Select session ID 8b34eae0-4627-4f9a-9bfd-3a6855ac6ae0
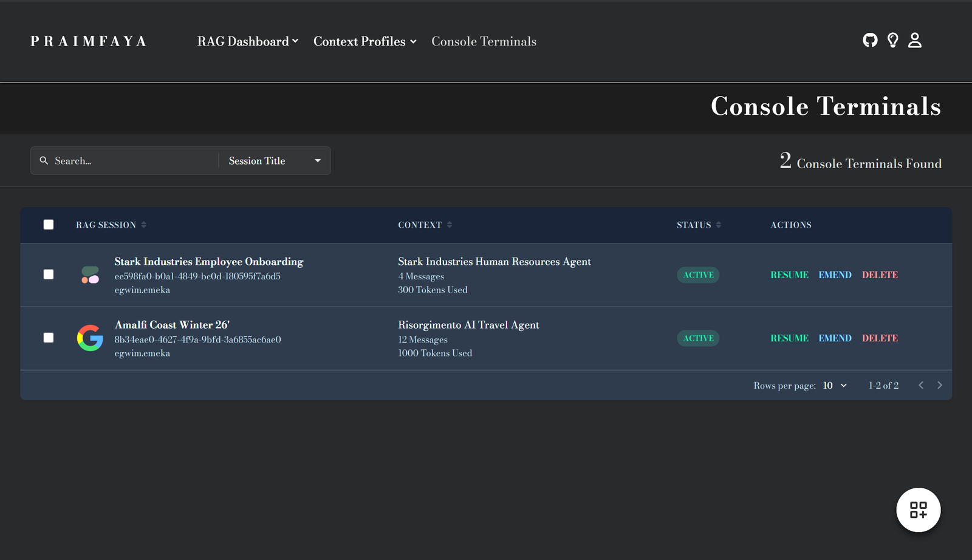Image resolution: width=972 pixels, height=560 pixels. tap(197, 340)
